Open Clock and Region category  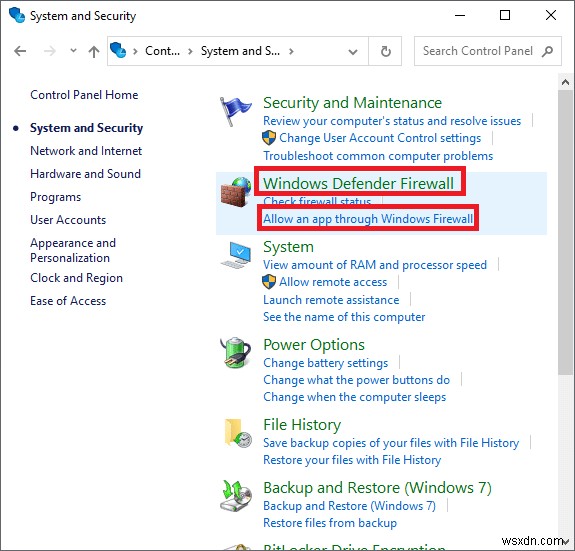click(76, 278)
